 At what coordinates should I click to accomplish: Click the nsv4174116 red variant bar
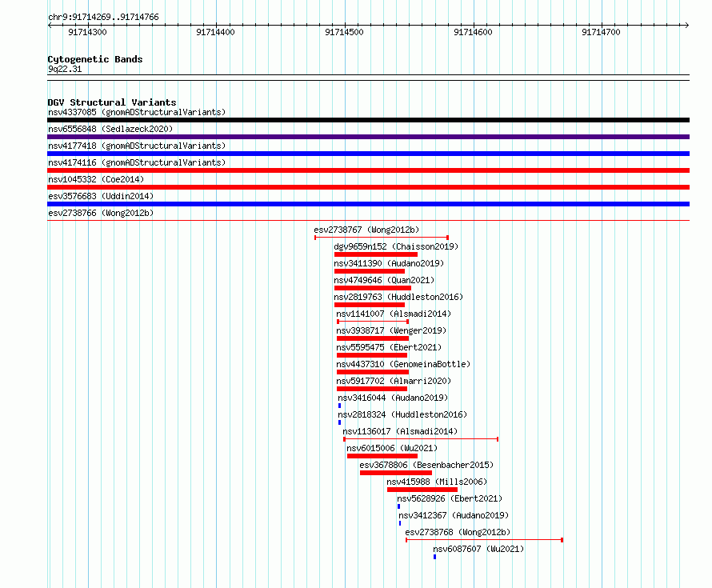point(368,170)
